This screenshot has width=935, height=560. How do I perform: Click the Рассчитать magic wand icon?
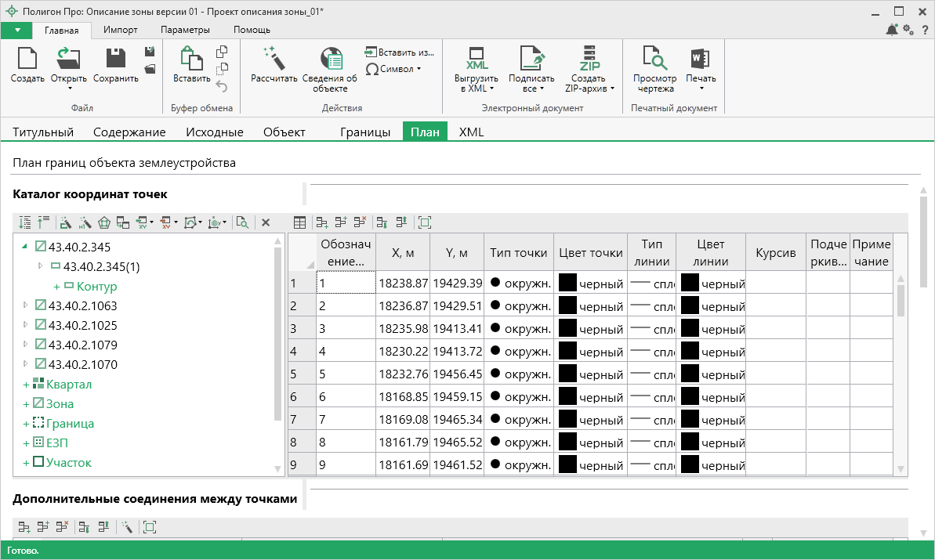pos(274,58)
